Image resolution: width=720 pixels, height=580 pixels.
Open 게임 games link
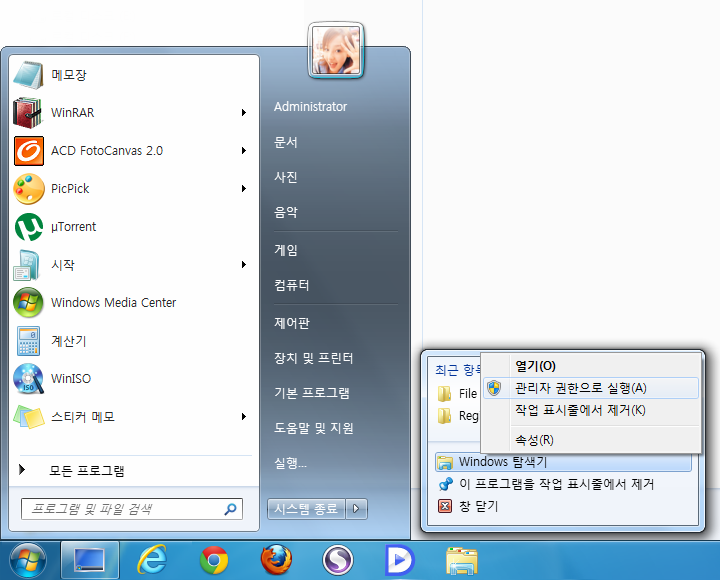pos(286,250)
